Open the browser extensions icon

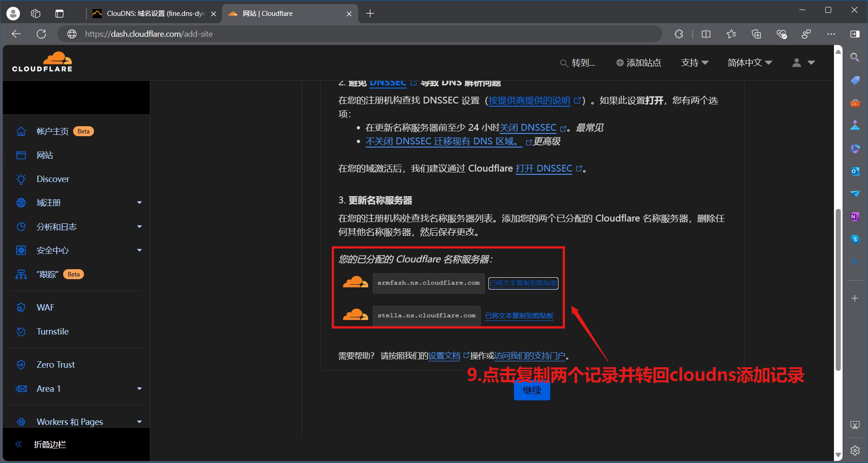[679, 34]
